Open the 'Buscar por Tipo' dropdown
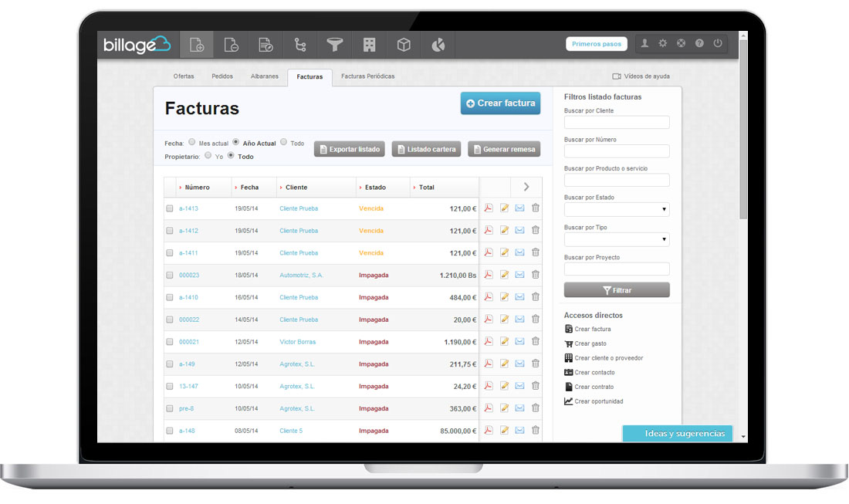 pyautogui.click(x=617, y=240)
